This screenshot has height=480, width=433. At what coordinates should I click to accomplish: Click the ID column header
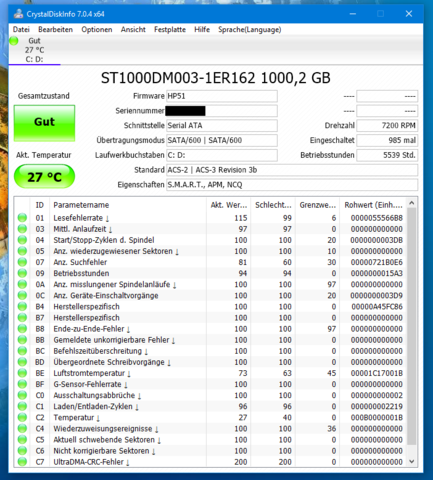[40, 205]
